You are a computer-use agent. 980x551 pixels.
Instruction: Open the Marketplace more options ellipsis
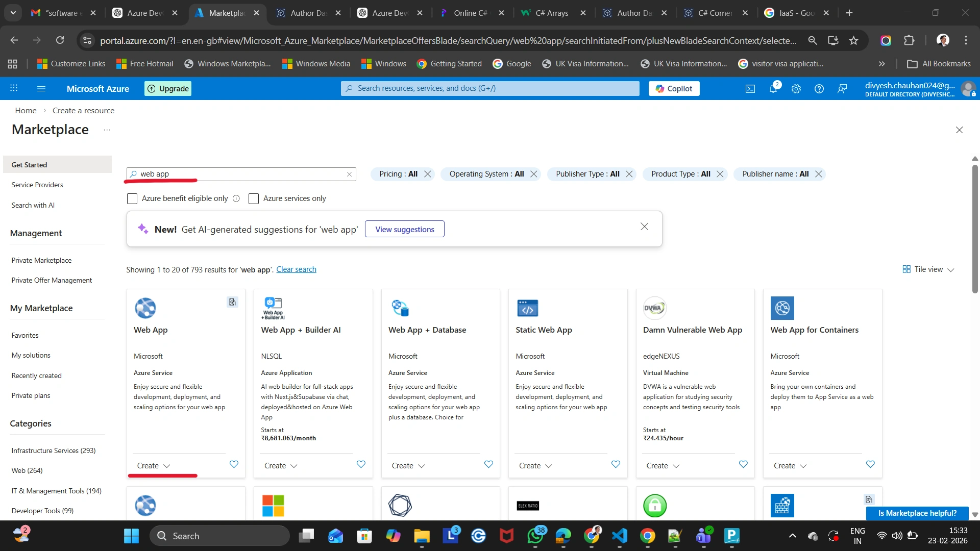point(107,130)
